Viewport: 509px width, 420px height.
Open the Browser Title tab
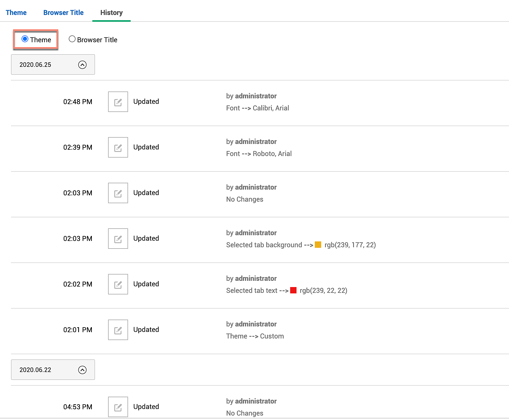pos(63,13)
